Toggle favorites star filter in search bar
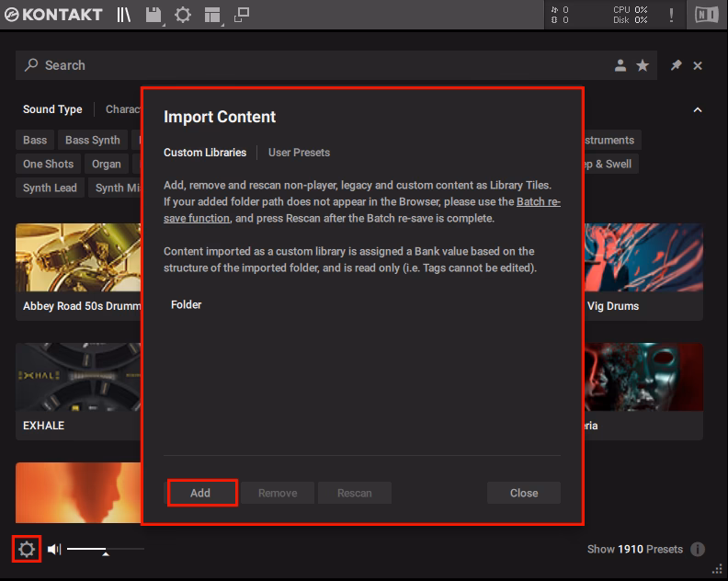728x581 pixels. tap(643, 65)
